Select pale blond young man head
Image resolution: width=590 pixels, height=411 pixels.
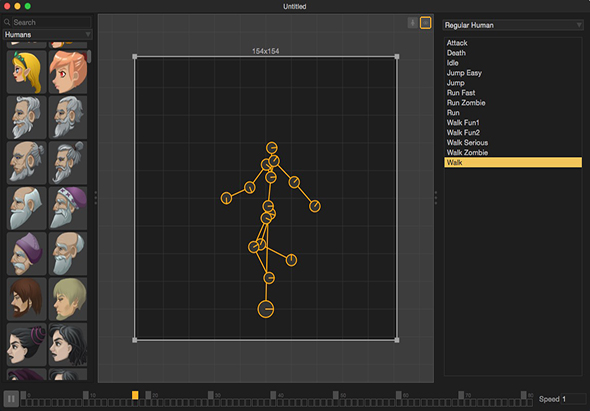68,299
